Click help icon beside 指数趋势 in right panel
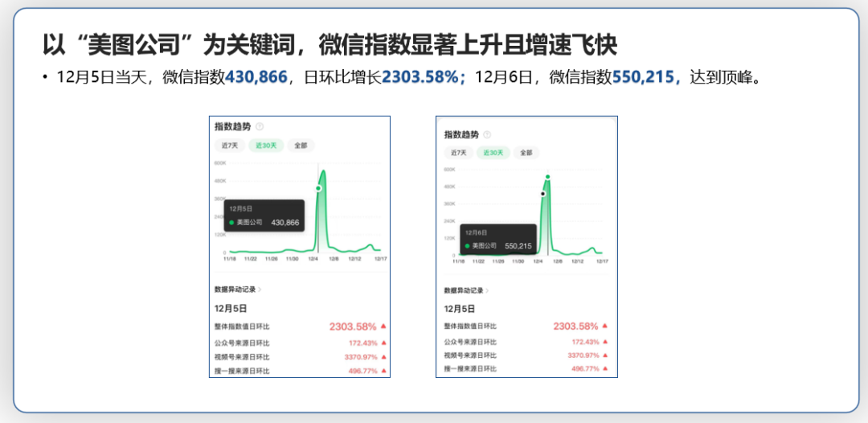The image size is (868, 423). point(487,134)
